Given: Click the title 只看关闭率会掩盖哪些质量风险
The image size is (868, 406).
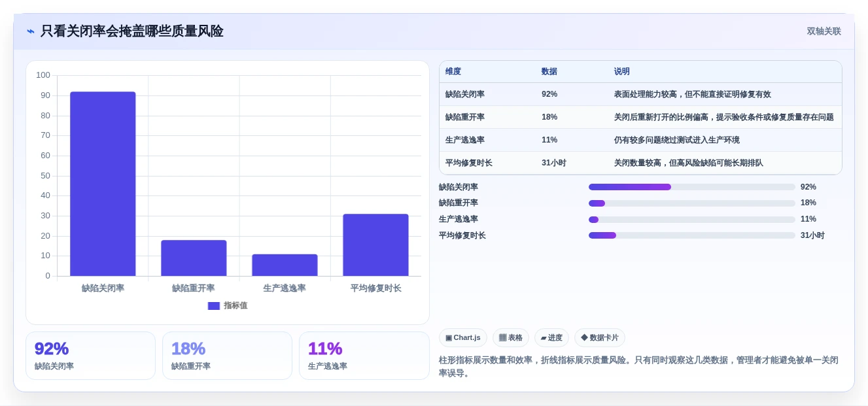Looking at the screenshot, I should 132,31.
